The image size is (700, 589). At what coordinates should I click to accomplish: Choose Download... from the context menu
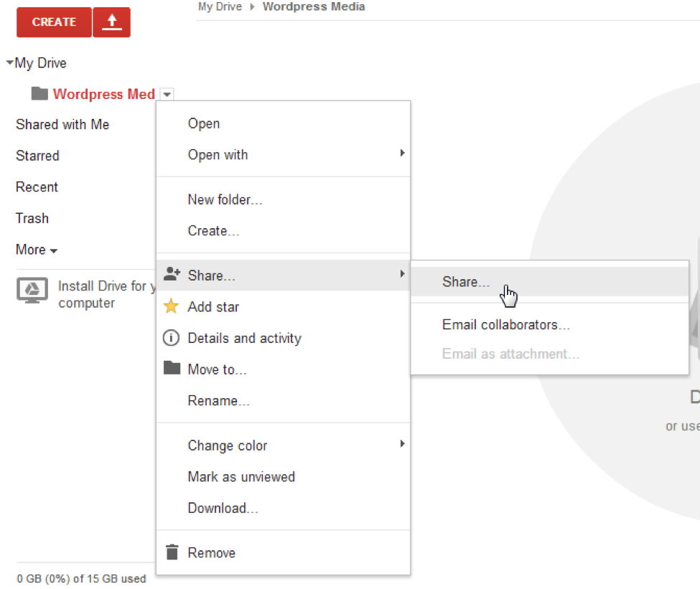coord(223,508)
